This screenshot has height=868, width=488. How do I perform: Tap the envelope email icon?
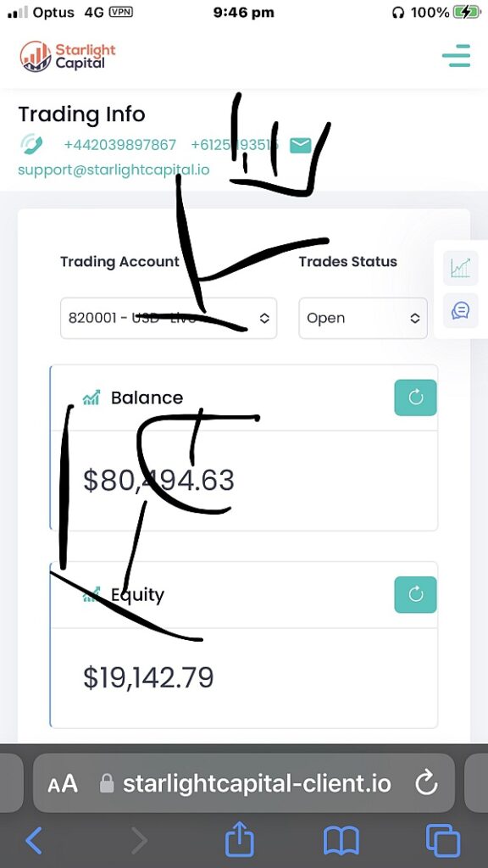[x=301, y=146]
